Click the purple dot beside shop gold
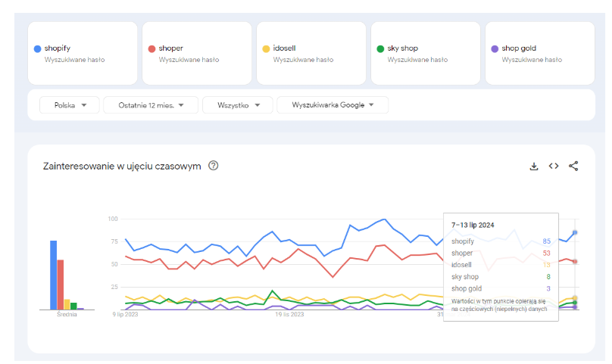This screenshot has height=364, width=612. coord(495,48)
